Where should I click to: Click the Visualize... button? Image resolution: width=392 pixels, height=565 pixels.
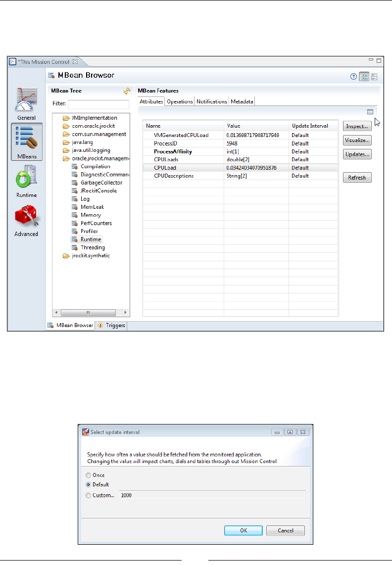point(357,140)
